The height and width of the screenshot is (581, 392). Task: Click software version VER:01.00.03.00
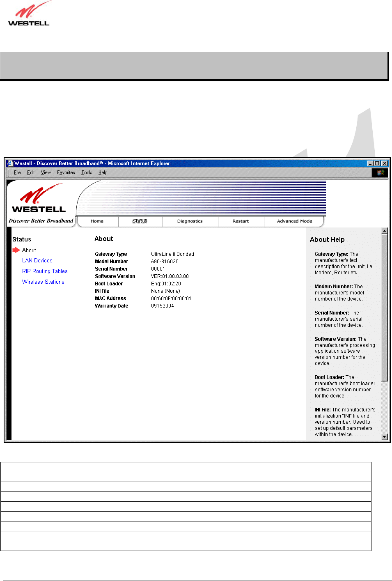[x=170, y=276]
